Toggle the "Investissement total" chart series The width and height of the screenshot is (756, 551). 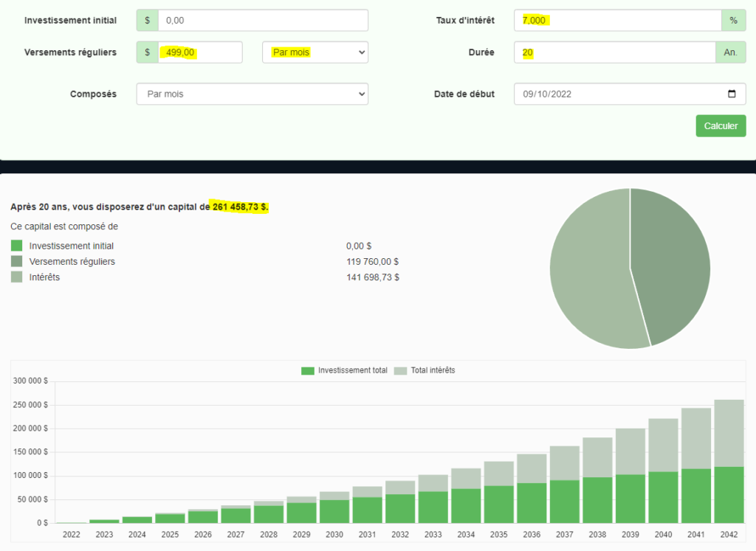(x=309, y=370)
